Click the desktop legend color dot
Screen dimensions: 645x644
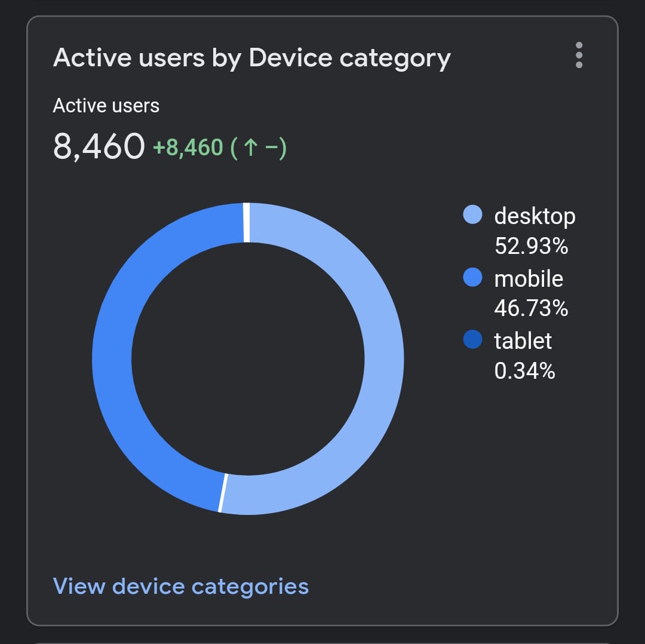[x=472, y=215]
